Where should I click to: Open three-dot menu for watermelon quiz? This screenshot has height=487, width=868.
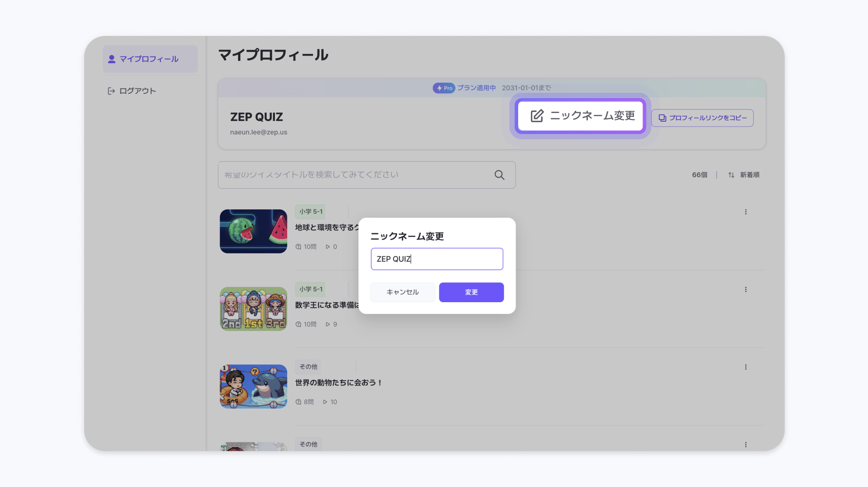point(746,212)
